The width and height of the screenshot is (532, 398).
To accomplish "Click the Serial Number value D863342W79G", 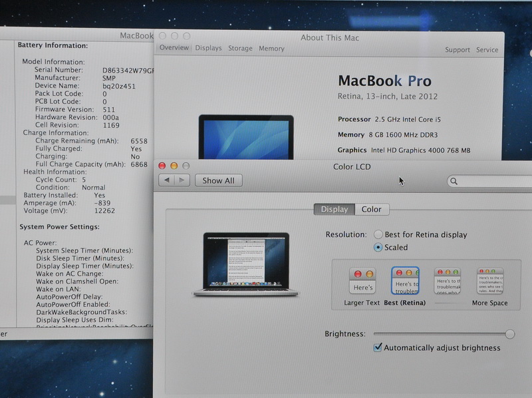I will (x=128, y=71).
